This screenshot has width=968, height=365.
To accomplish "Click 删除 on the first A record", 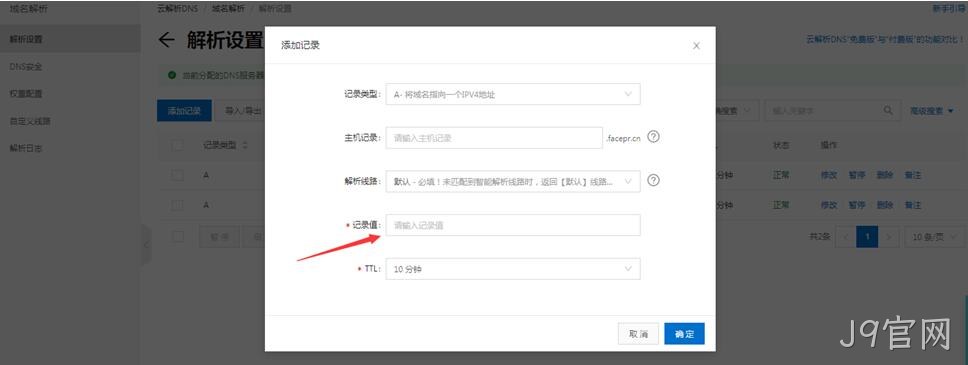I will (885, 175).
